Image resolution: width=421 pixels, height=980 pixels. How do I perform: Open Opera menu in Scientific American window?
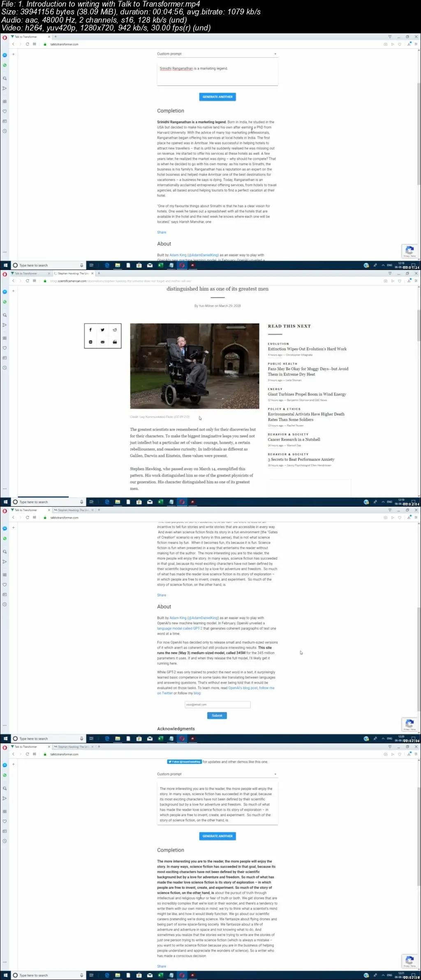coord(5,274)
